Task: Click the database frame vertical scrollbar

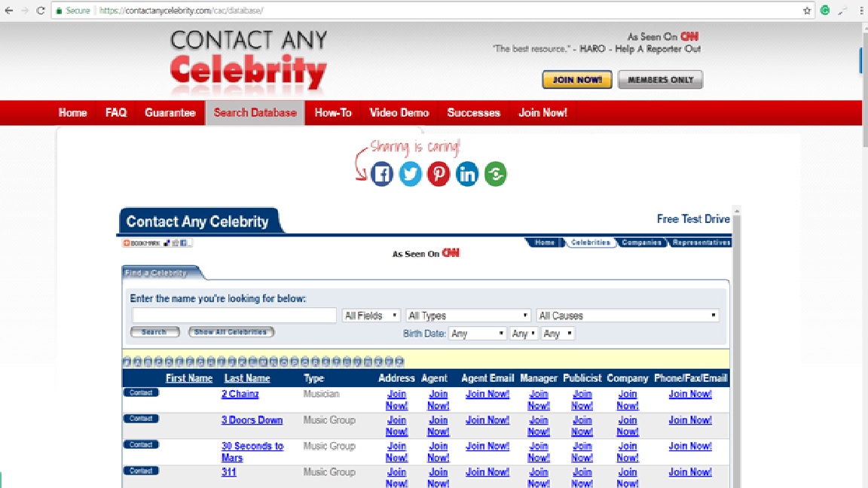Action: pyautogui.click(x=736, y=349)
